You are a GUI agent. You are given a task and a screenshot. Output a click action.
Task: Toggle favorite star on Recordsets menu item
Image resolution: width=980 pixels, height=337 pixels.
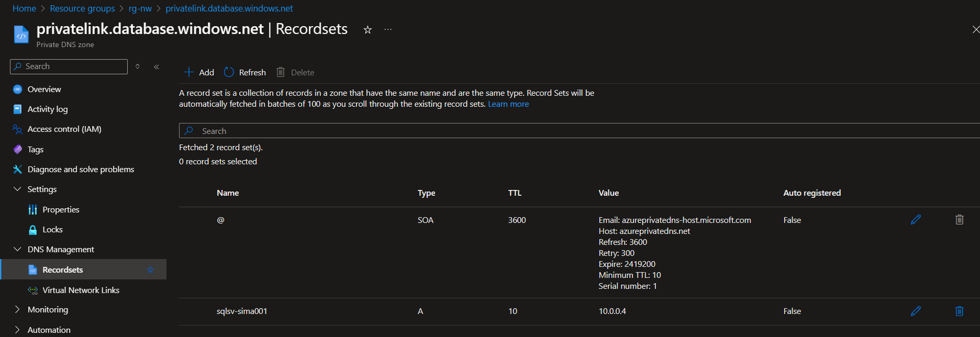pyautogui.click(x=150, y=270)
